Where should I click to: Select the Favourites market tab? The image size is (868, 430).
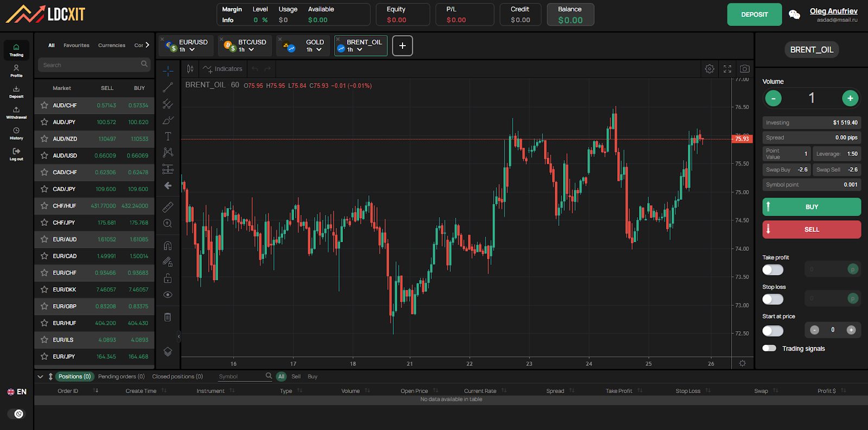(76, 46)
